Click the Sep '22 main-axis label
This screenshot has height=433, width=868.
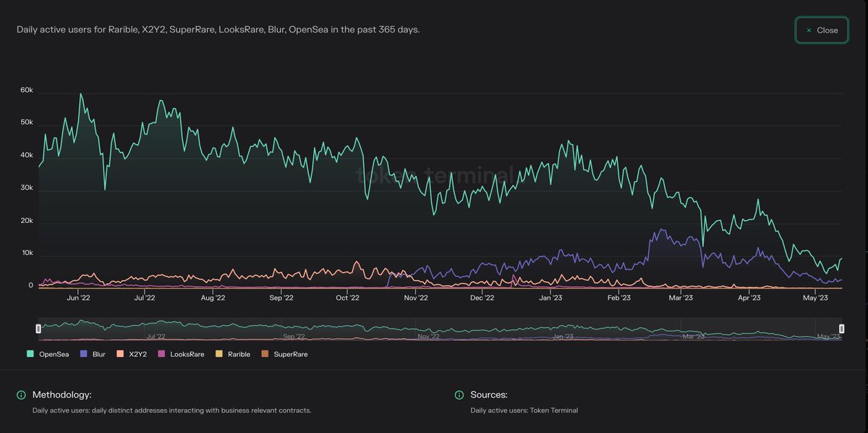[281, 298]
